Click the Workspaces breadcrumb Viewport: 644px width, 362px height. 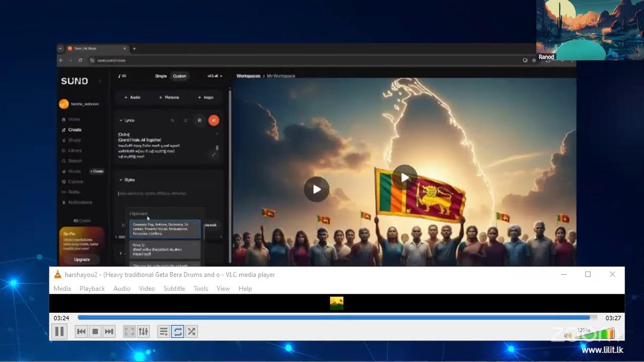[x=249, y=76]
